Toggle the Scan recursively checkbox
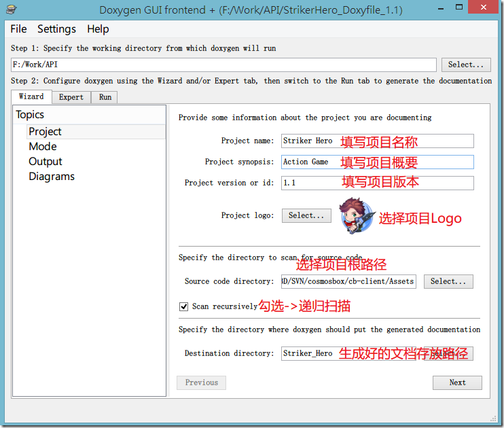 pos(183,306)
